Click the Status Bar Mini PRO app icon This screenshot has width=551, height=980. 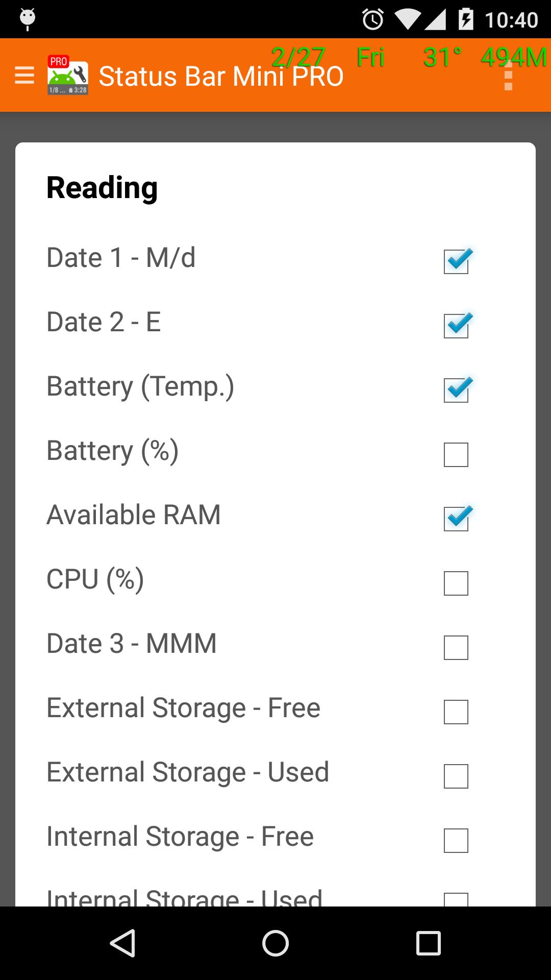coord(67,76)
